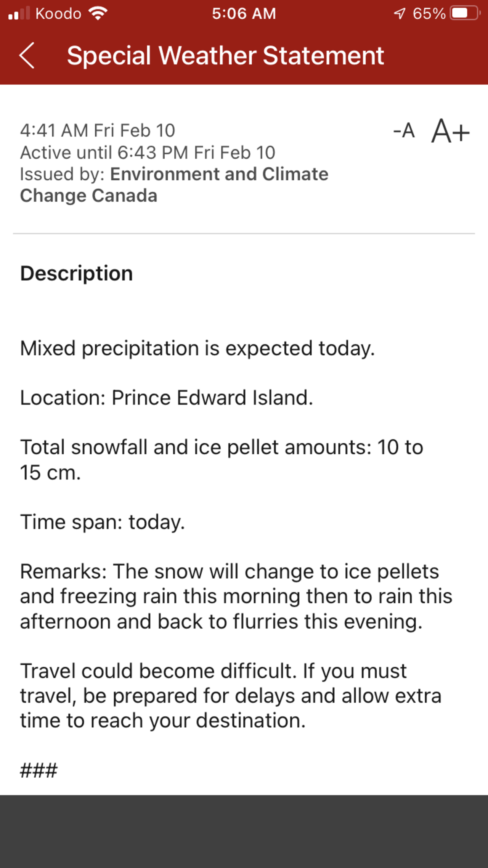Decrease text size with -A
488x868 pixels.
404,131
